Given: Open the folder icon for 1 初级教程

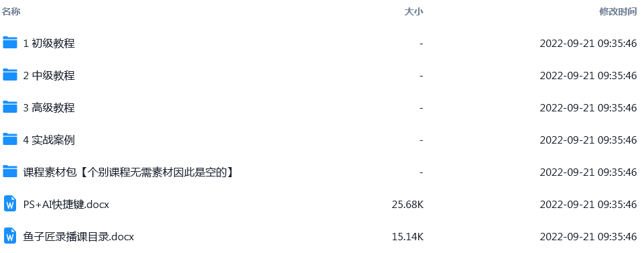Looking at the screenshot, I should [10, 42].
